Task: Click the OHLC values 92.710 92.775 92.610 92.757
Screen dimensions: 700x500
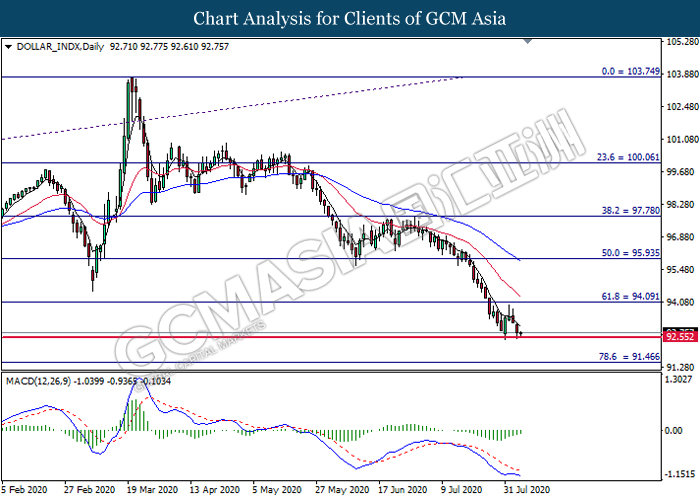Action: [x=169, y=47]
